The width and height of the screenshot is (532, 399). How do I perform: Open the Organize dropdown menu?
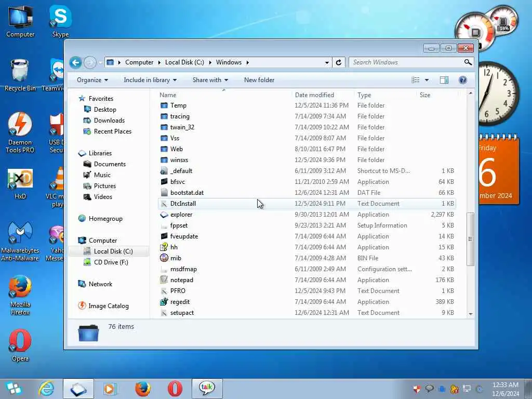click(92, 80)
